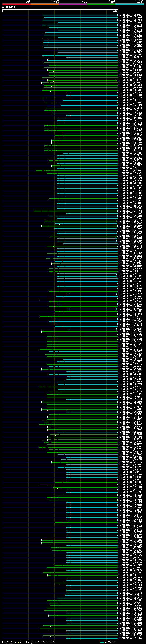Select the UniRef100_Q9LE97 label
This screenshot has height=644, width=146.
click(x=131, y=226)
